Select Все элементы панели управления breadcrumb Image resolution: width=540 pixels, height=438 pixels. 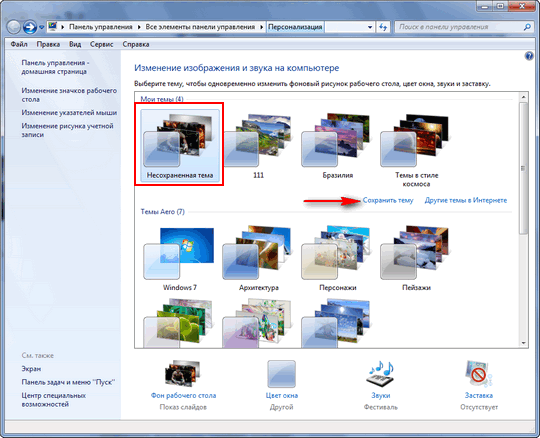(200, 27)
